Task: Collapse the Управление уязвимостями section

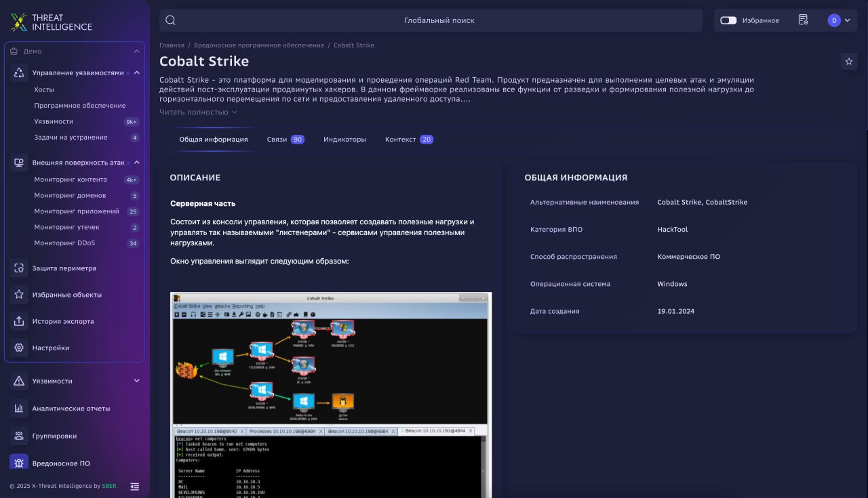Action: (136, 72)
